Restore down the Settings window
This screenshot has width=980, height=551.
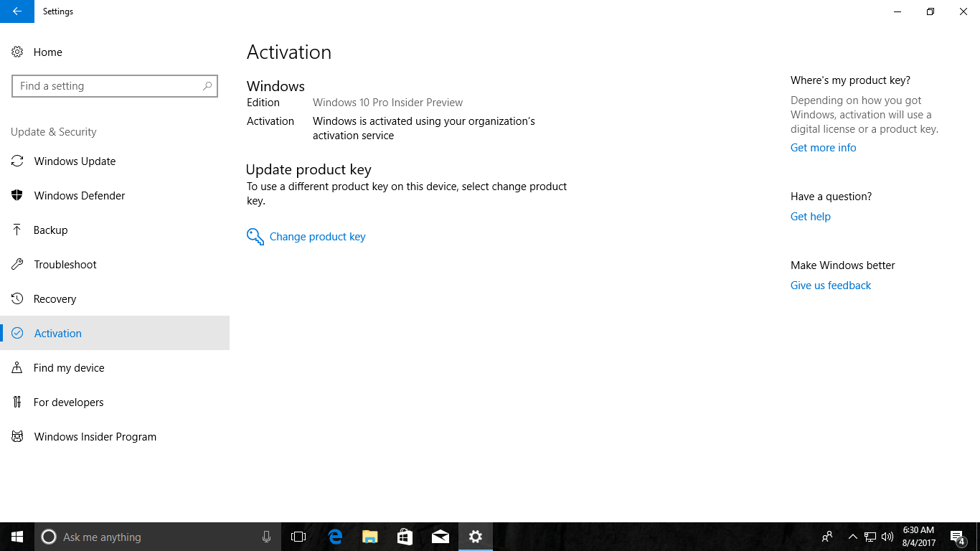click(930, 11)
